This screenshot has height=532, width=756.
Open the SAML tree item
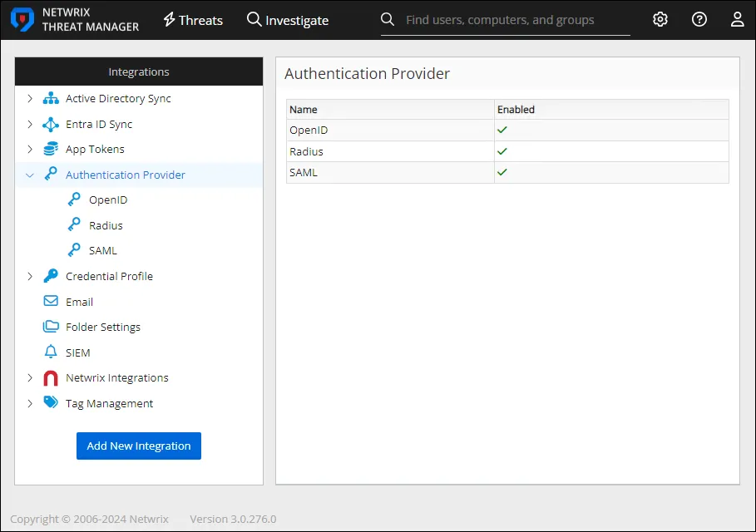tap(102, 250)
